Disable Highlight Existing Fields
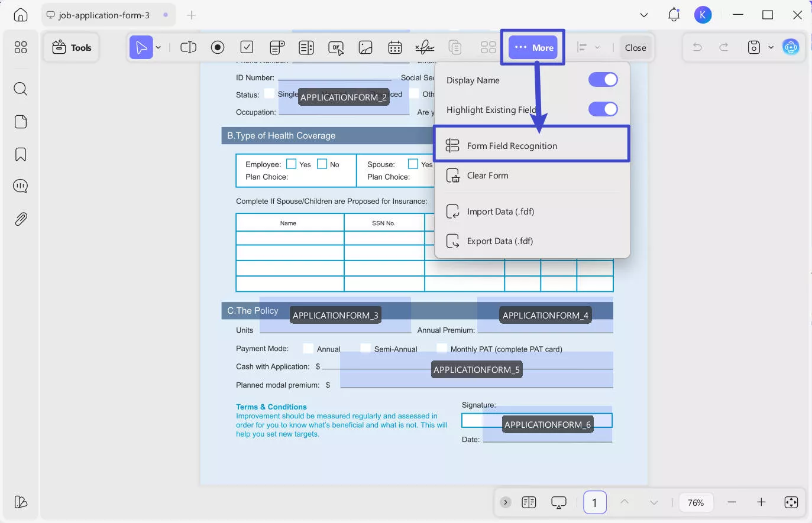Image resolution: width=812 pixels, height=523 pixels. click(603, 109)
